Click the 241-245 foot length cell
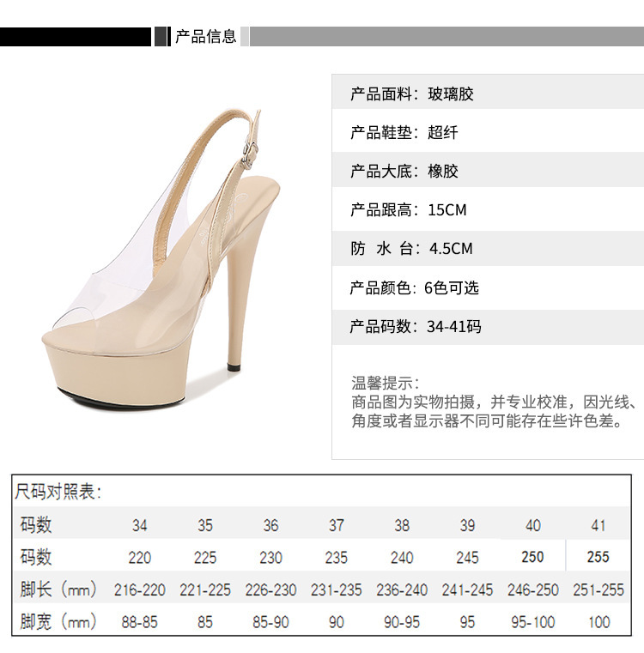The image size is (644, 653). 467,590
